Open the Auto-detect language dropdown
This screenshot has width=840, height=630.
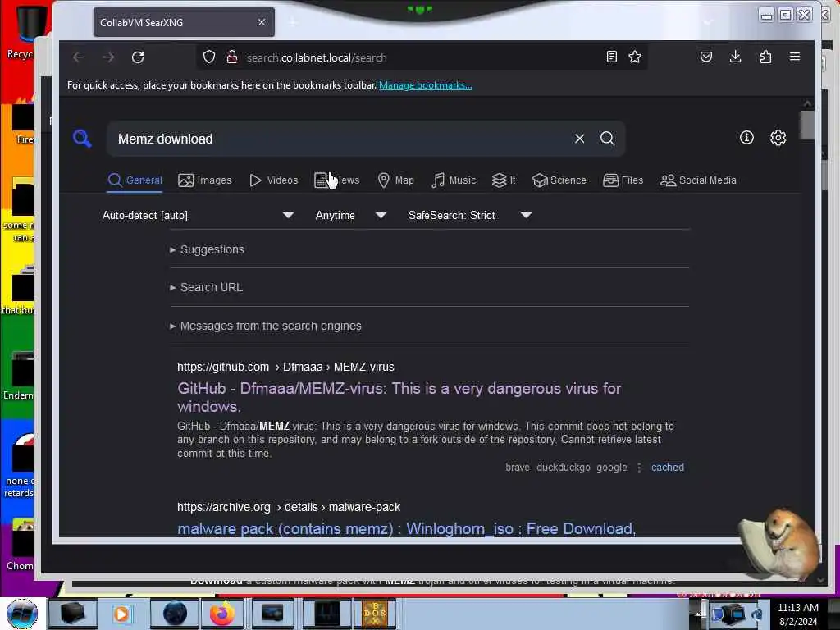pyautogui.click(x=198, y=216)
